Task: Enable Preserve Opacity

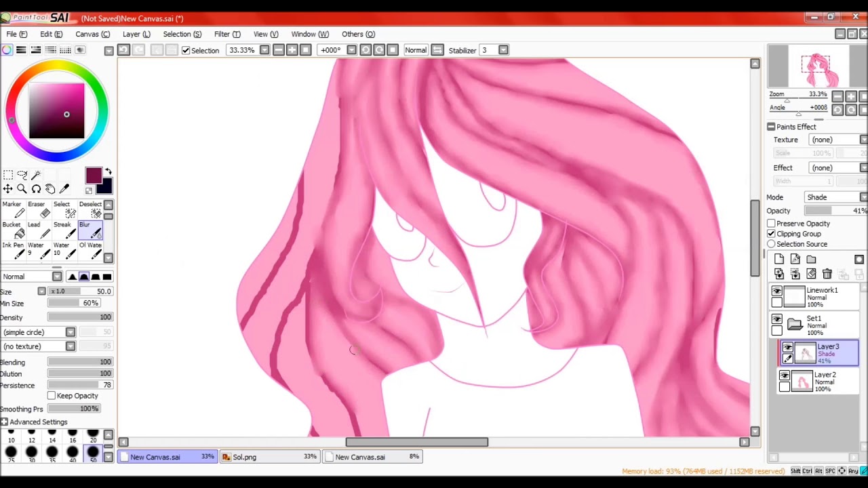Action: point(771,224)
